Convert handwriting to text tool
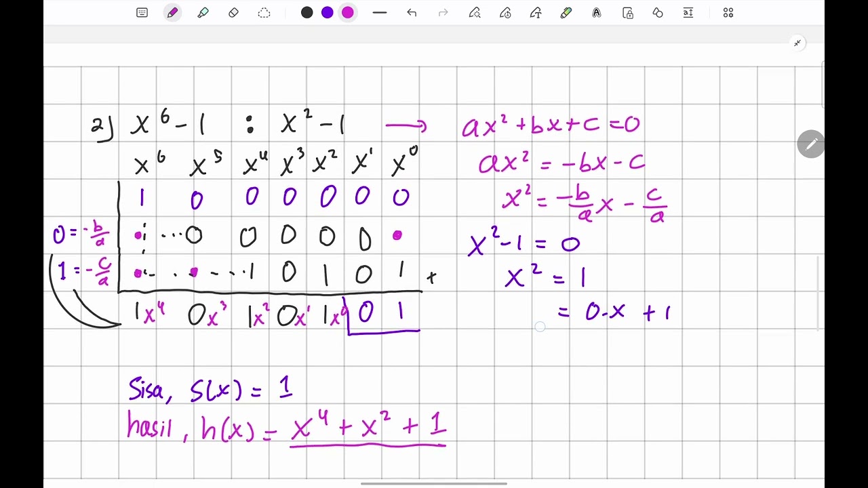868x488 pixels. click(x=536, y=13)
